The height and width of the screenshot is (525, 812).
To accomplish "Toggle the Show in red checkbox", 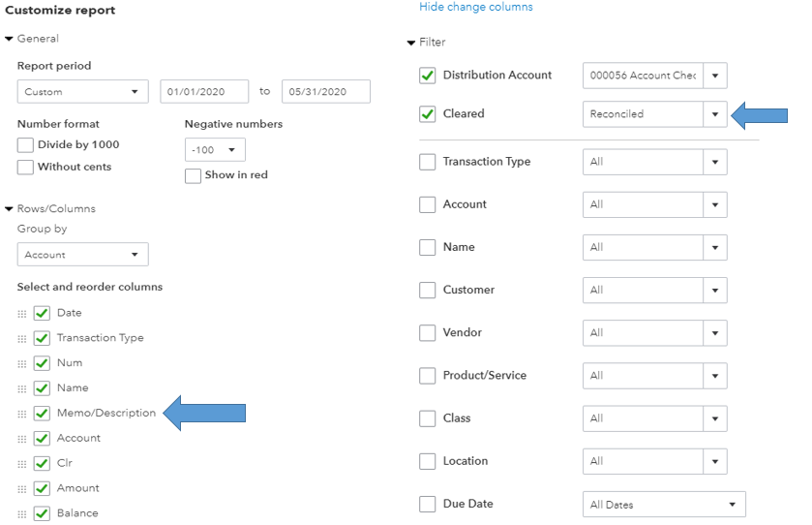I will (193, 175).
